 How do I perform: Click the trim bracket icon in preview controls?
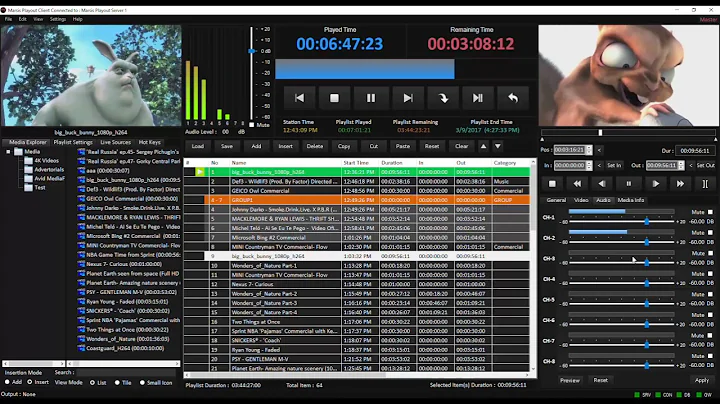pos(705,184)
